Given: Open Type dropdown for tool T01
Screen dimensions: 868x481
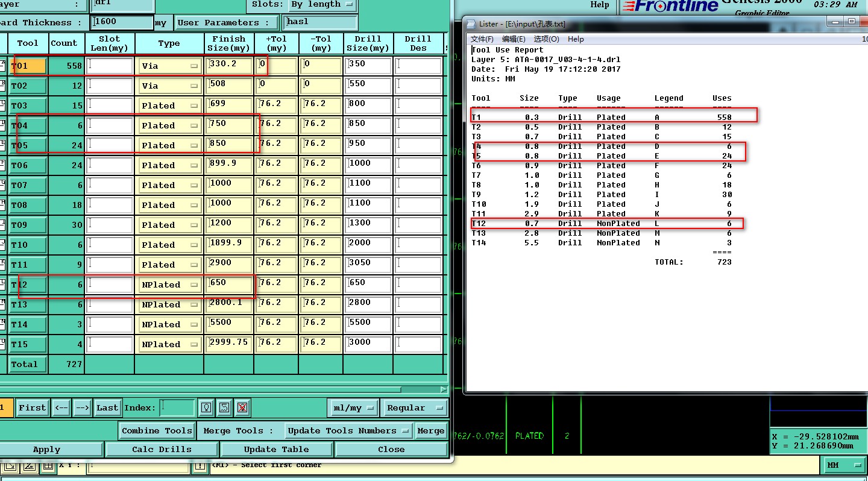Looking at the screenshot, I should tap(170, 66).
